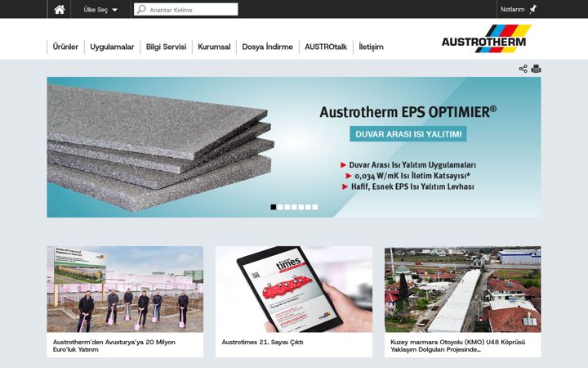588x368 pixels.
Task: Share this page via share icon
Action: click(523, 69)
